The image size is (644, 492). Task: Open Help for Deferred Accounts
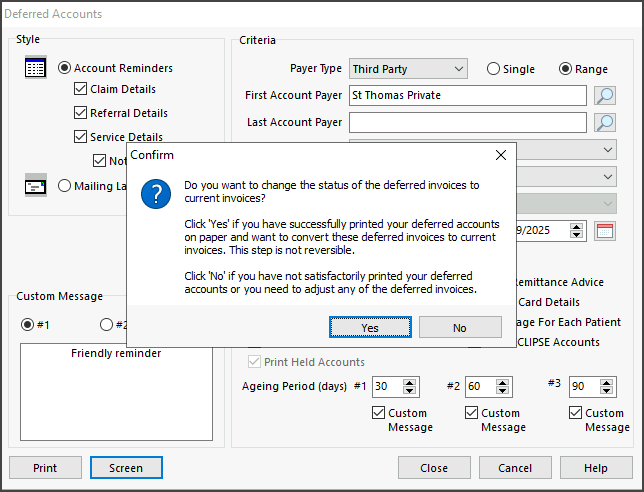(x=596, y=468)
